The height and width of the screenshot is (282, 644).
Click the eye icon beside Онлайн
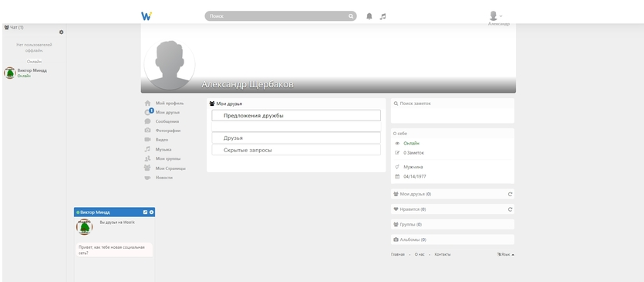pos(397,143)
